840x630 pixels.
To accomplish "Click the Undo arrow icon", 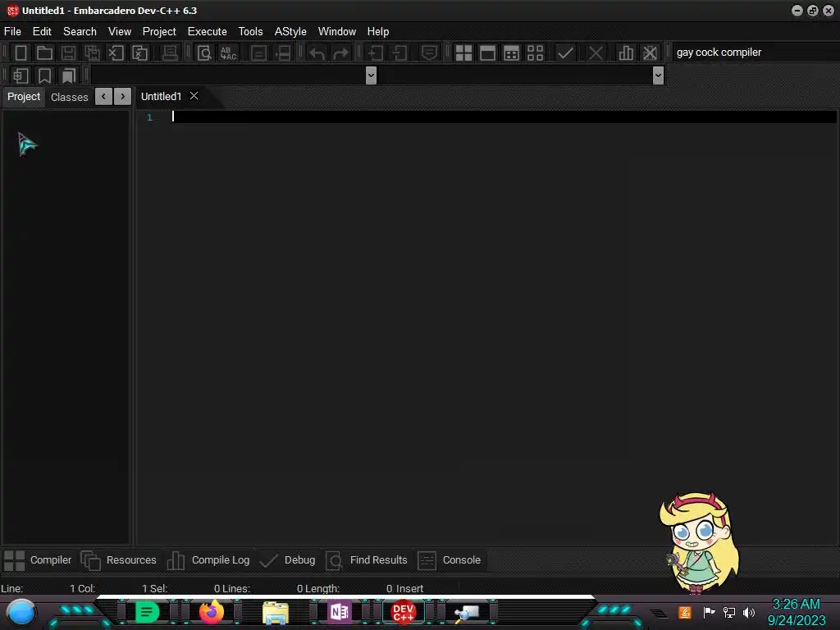I will (x=317, y=53).
